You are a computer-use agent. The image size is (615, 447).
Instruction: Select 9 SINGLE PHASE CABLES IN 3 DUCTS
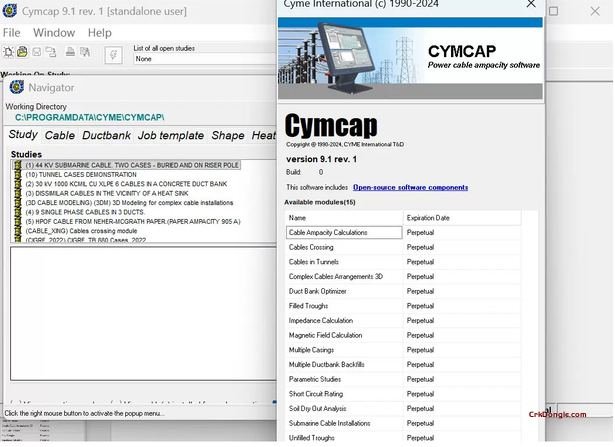[85, 213]
